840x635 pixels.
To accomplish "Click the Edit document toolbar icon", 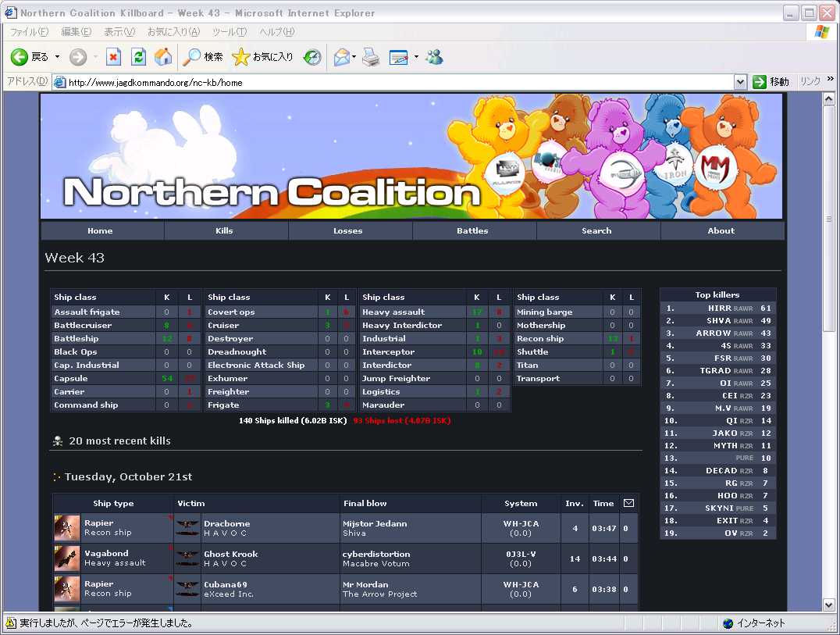I will (399, 57).
